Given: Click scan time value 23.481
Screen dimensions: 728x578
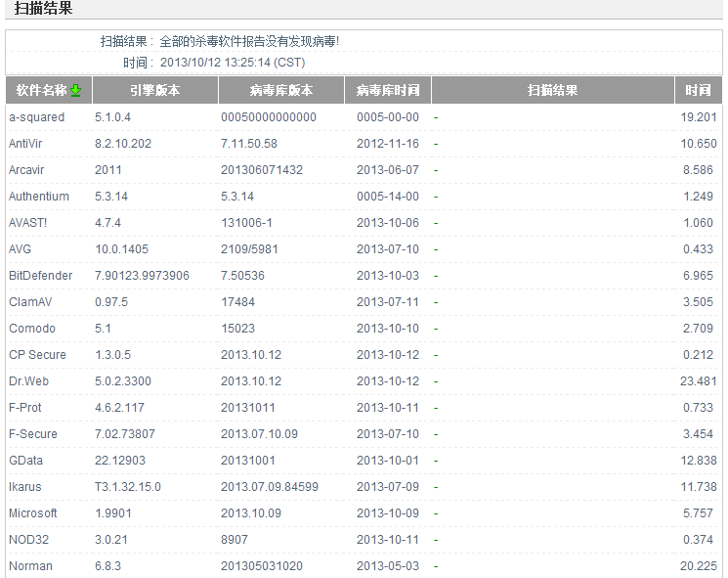Looking at the screenshot, I should coord(699,381).
